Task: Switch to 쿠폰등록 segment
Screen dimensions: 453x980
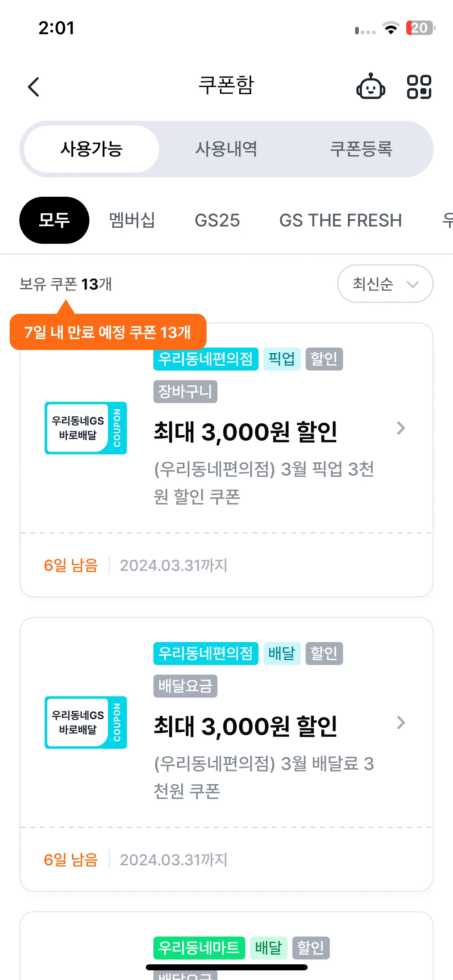Action: 361,149
